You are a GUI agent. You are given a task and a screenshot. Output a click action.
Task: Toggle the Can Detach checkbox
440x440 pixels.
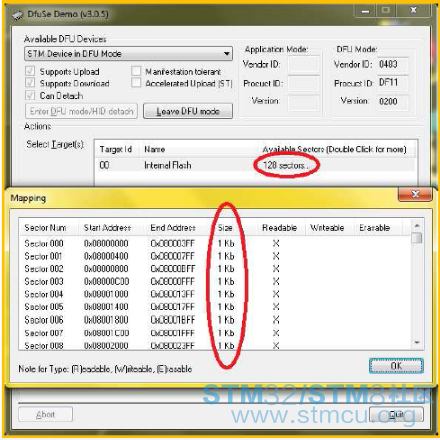click(x=30, y=95)
